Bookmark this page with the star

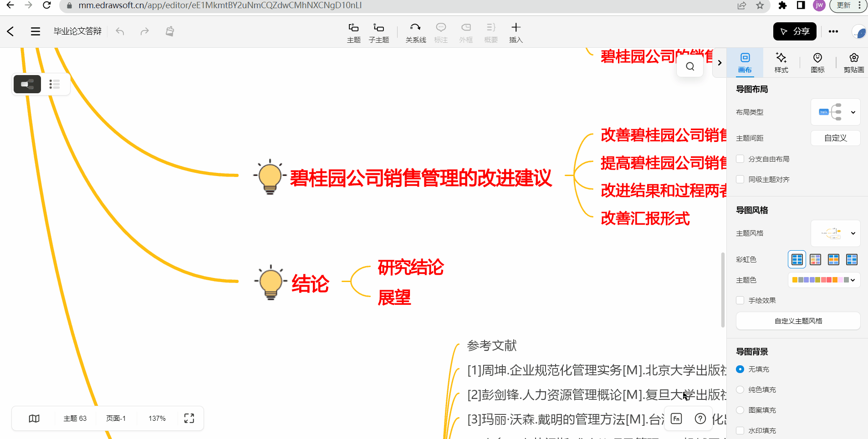[760, 5]
